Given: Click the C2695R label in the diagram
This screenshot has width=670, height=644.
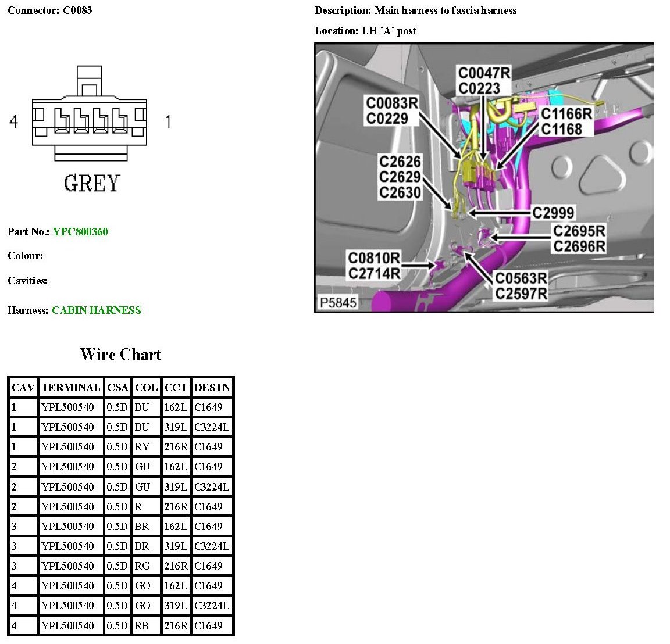Looking at the screenshot, I should tap(579, 231).
